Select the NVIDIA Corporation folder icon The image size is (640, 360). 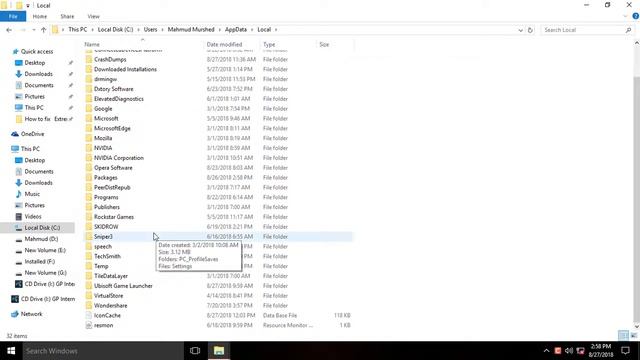point(89,158)
